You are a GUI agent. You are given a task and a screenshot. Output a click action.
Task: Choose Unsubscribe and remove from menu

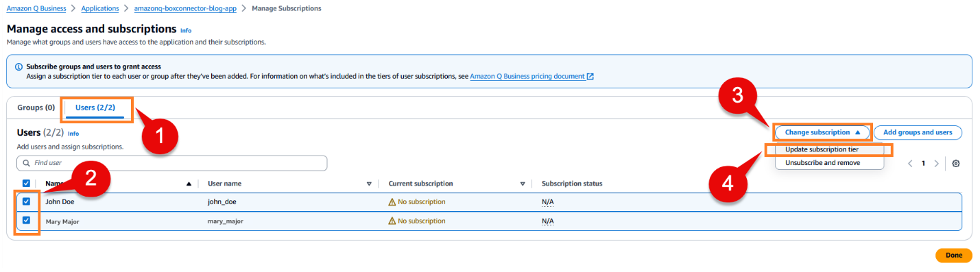click(x=822, y=163)
